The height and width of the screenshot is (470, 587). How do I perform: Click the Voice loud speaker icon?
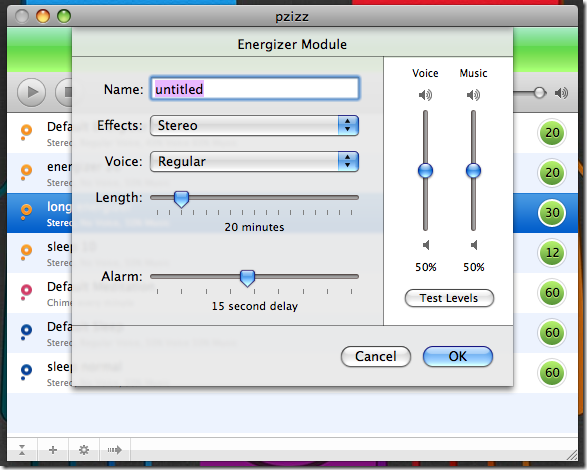pyautogui.click(x=425, y=95)
